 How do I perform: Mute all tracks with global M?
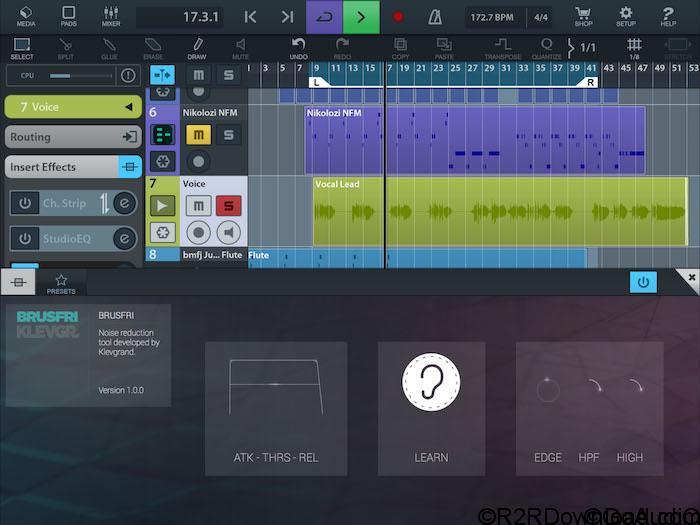click(x=199, y=75)
